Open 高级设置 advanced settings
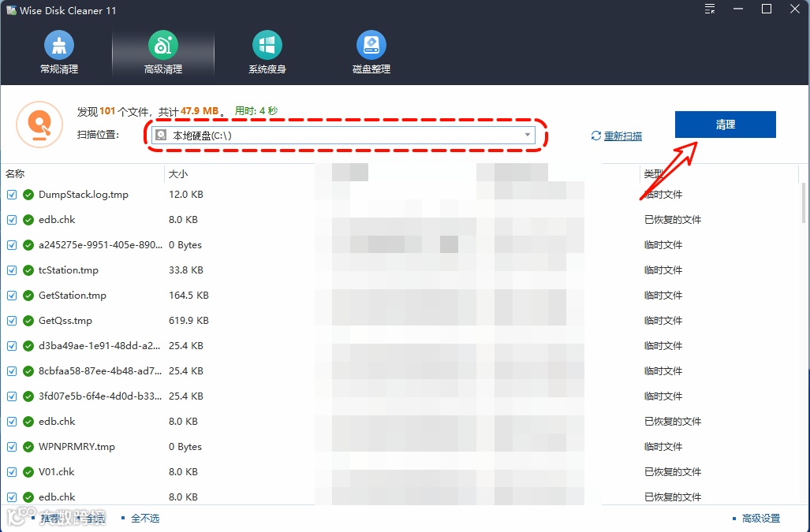 [x=761, y=518]
